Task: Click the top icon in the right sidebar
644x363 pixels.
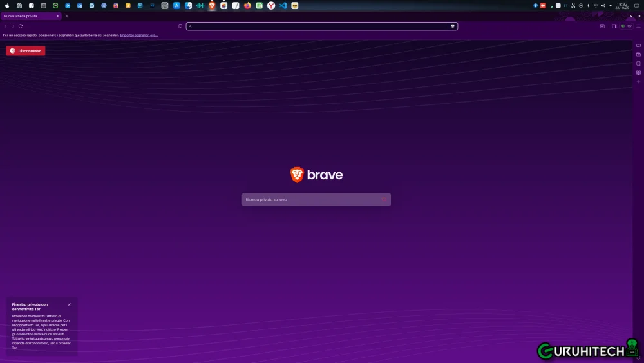Action: [638, 46]
